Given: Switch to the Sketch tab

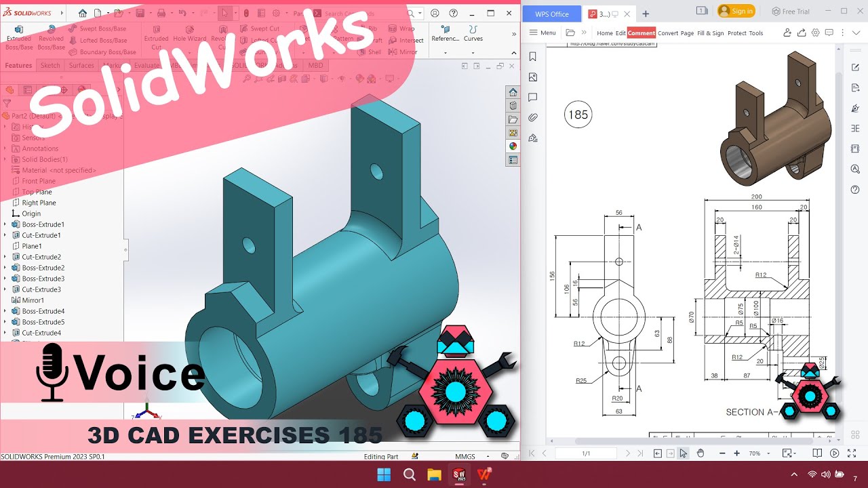Looking at the screenshot, I should coord(50,66).
